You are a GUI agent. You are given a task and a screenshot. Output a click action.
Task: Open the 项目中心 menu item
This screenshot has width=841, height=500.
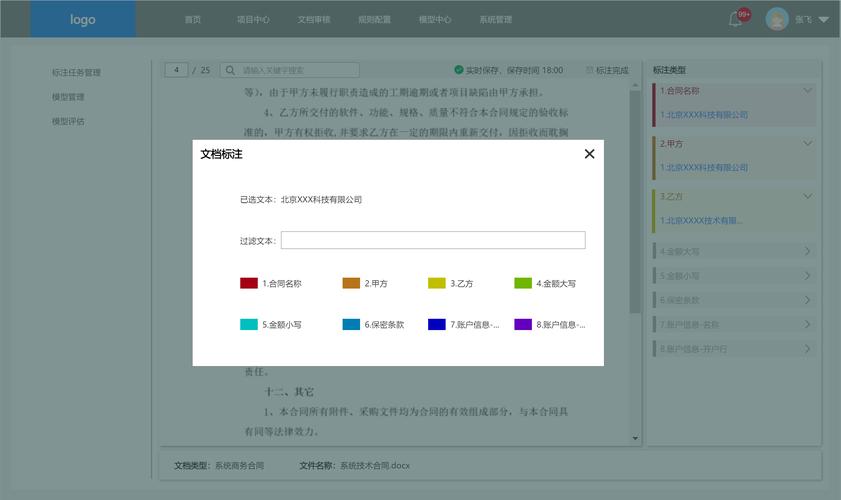point(253,20)
